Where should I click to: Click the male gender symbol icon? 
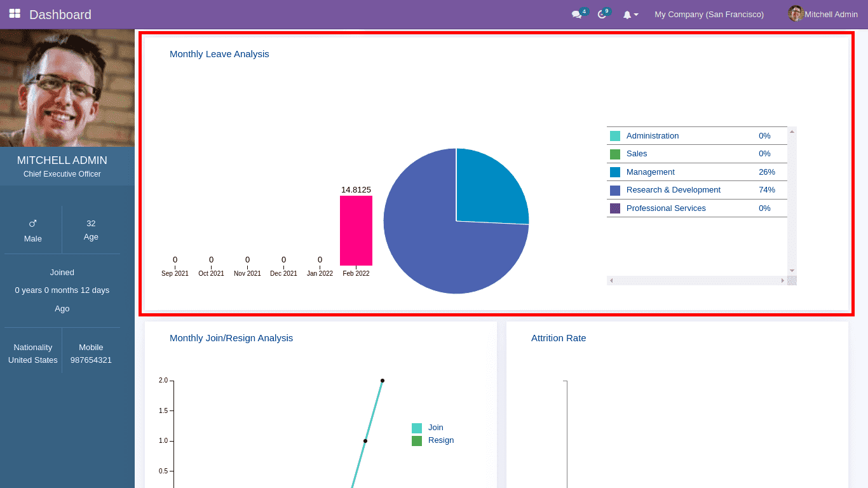click(x=33, y=224)
